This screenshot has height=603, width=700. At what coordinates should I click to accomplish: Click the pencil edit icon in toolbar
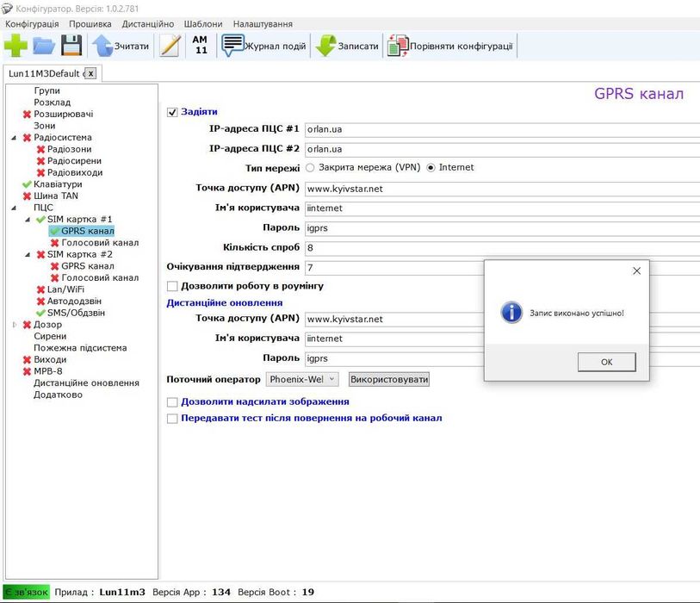point(170,46)
